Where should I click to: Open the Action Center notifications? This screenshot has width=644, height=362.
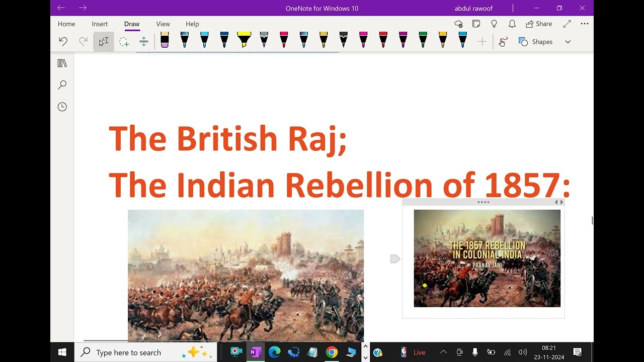(578, 352)
